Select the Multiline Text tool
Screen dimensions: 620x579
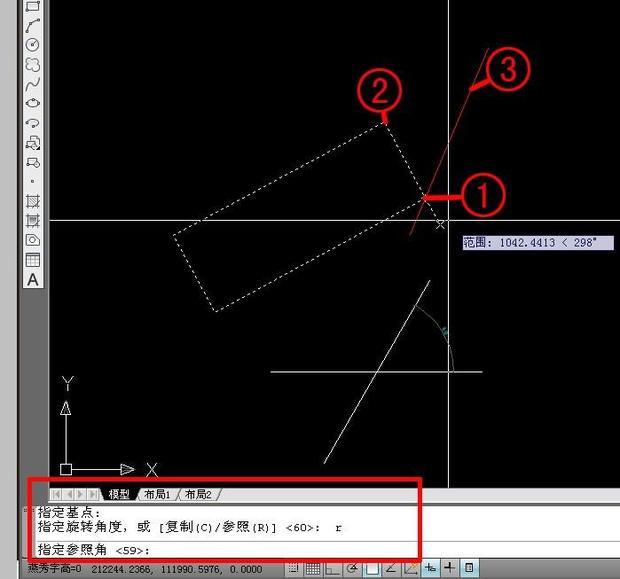point(33,280)
